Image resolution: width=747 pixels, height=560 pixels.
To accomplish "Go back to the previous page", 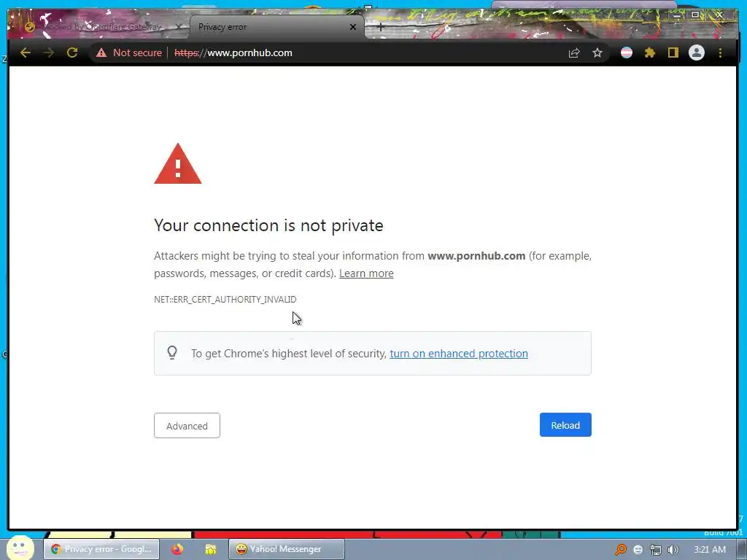I will point(26,52).
